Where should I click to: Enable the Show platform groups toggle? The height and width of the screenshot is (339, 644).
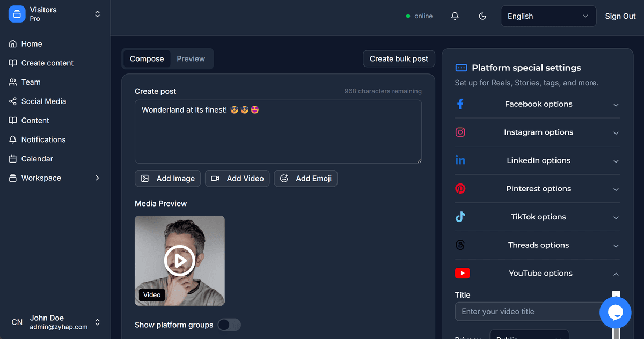click(x=229, y=325)
